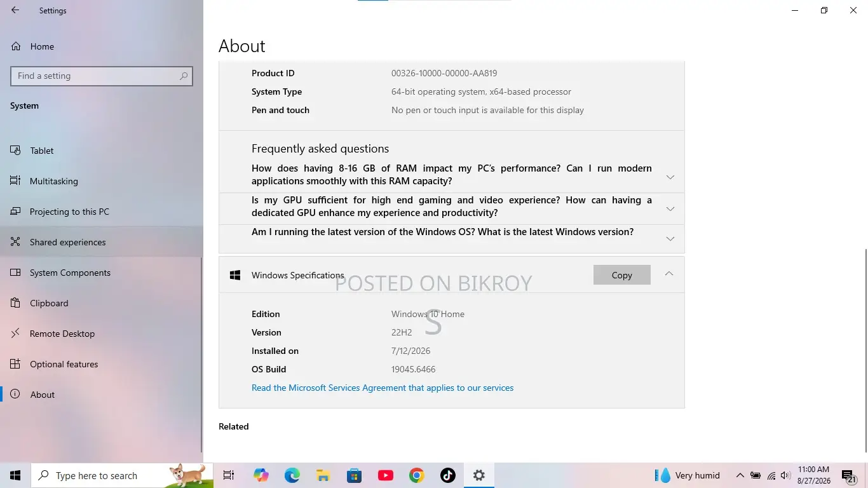Open the Windows Start menu
The height and width of the screenshot is (488, 868).
pyautogui.click(x=15, y=475)
